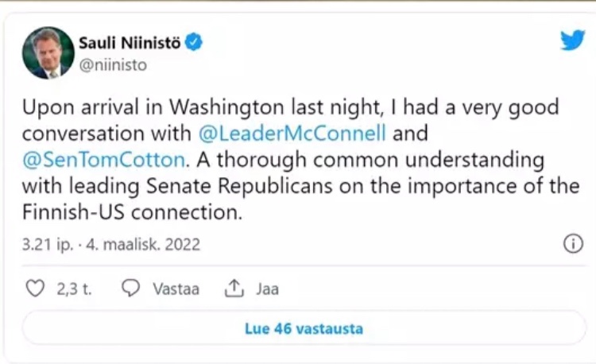Open the @niinisto handle link
This screenshot has height=364, width=596.
coord(112,65)
